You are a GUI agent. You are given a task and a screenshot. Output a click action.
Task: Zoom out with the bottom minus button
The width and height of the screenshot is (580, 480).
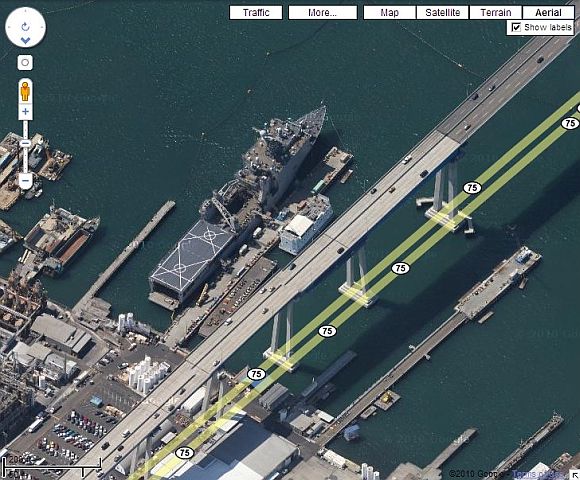click(x=25, y=180)
